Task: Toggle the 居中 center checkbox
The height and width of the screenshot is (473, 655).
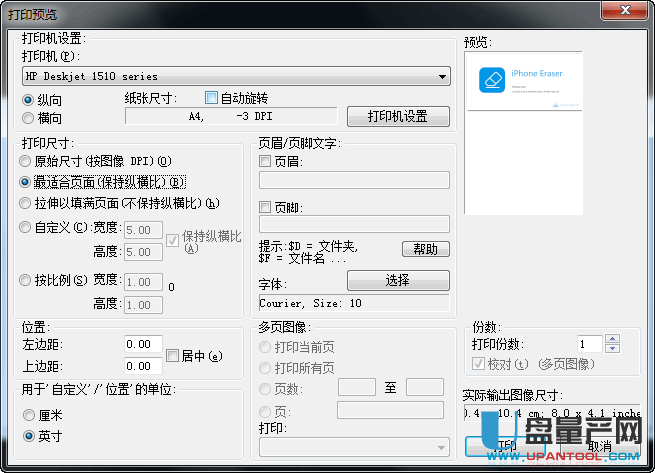Action: (x=173, y=355)
